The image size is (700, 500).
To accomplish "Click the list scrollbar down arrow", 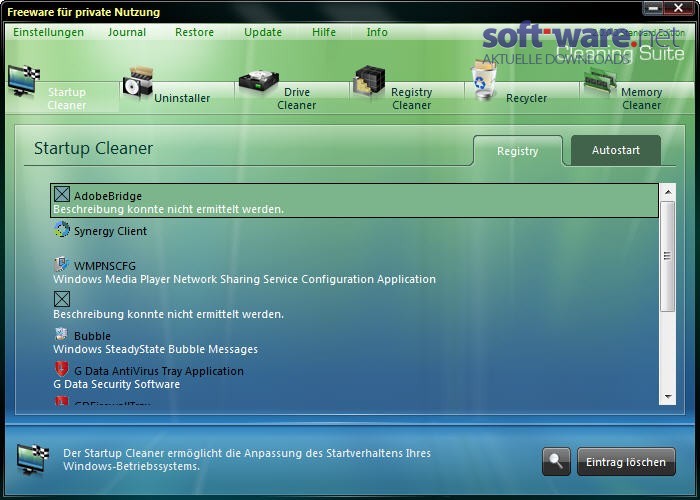I will click(668, 396).
